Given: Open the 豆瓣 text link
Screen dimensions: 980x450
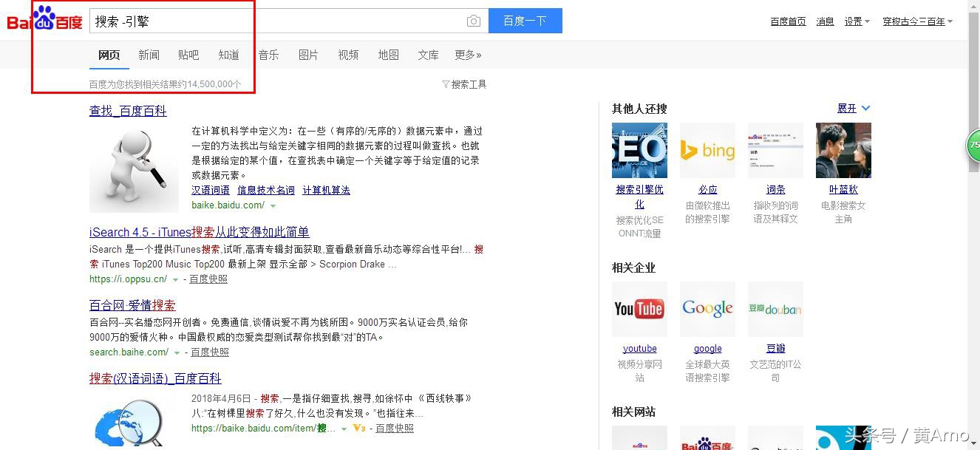Looking at the screenshot, I should (x=776, y=349).
